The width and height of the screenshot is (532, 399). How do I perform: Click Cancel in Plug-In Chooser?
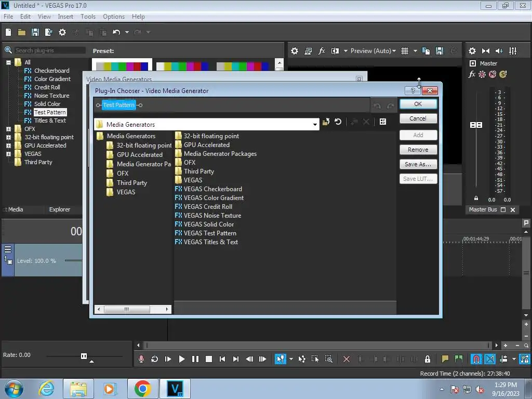pyautogui.click(x=418, y=118)
